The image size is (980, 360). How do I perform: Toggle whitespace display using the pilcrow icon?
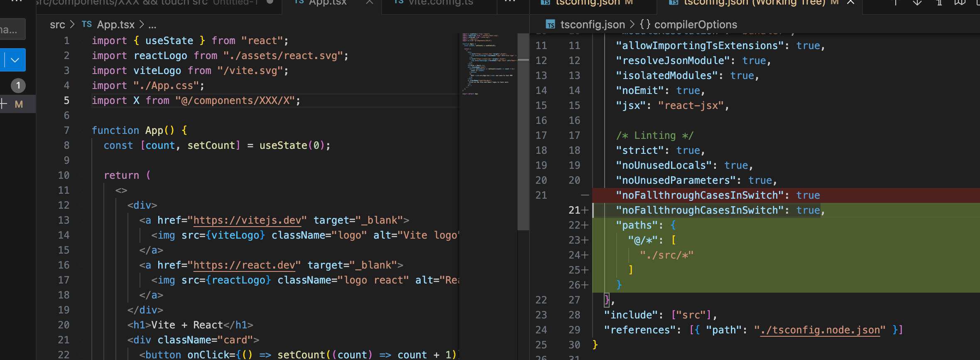(939, 2)
